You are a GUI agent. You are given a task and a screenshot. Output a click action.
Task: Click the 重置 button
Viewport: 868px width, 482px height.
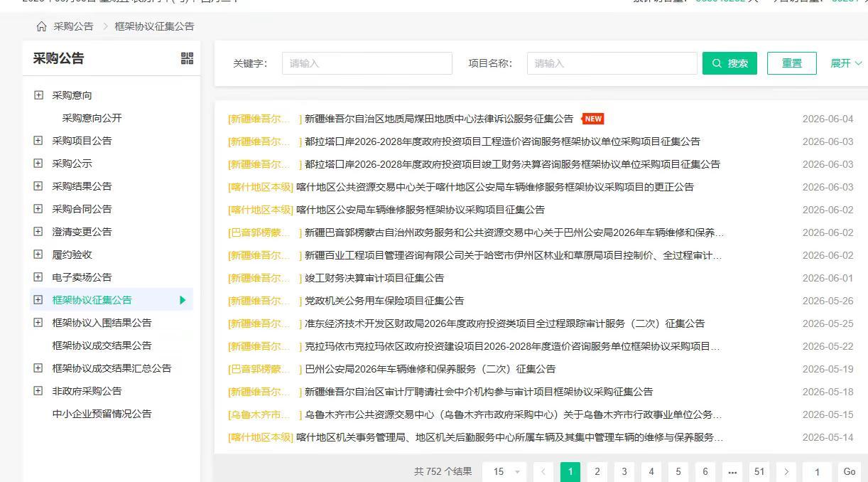(792, 63)
